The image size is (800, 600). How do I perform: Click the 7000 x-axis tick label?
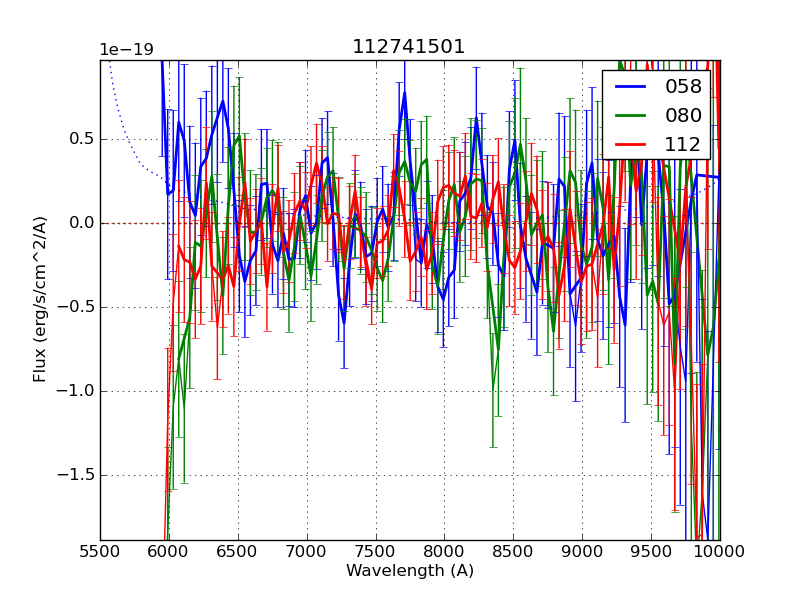pyautogui.click(x=307, y=552)
